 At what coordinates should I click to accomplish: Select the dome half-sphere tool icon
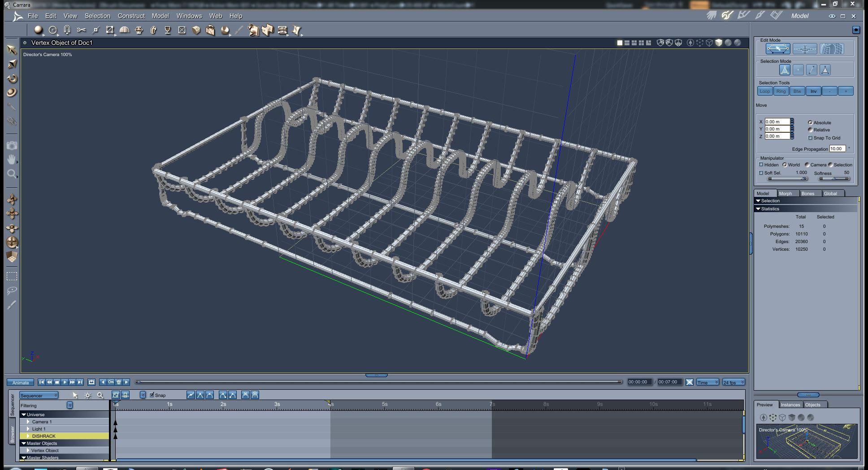124,30
